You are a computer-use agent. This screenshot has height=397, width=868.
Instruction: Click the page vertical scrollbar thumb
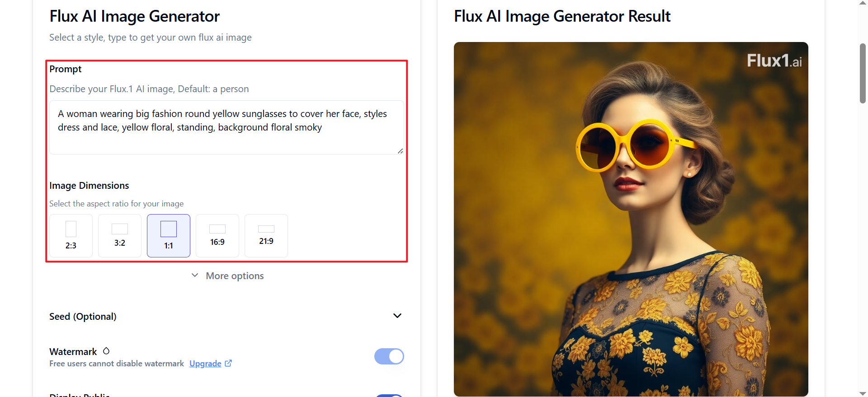point(863,73)
